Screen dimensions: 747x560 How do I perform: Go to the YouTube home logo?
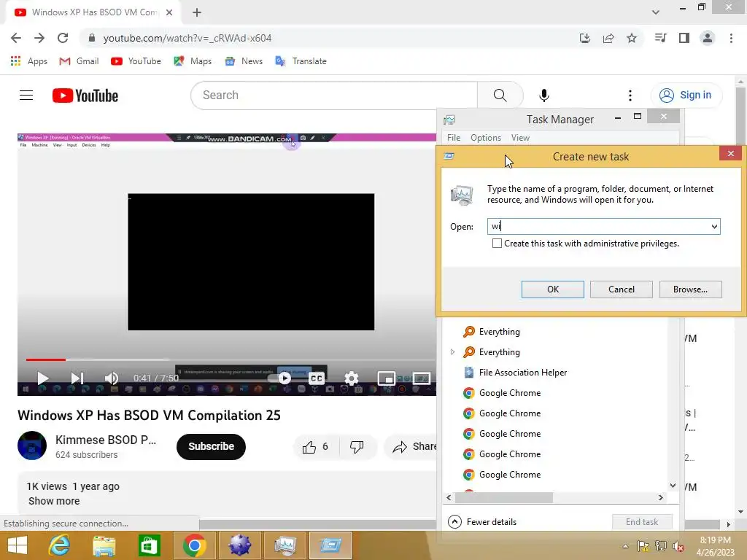tap(85, 96)
